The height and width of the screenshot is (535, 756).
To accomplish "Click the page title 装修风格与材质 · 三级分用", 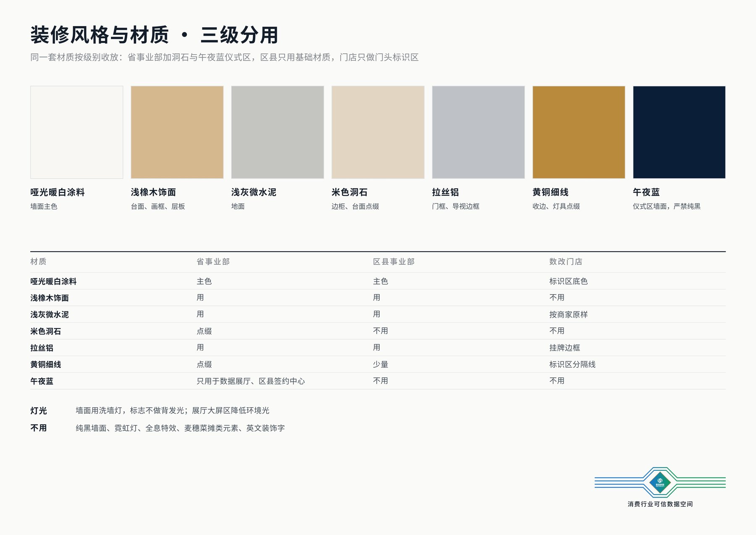I will tap(154, 35).
